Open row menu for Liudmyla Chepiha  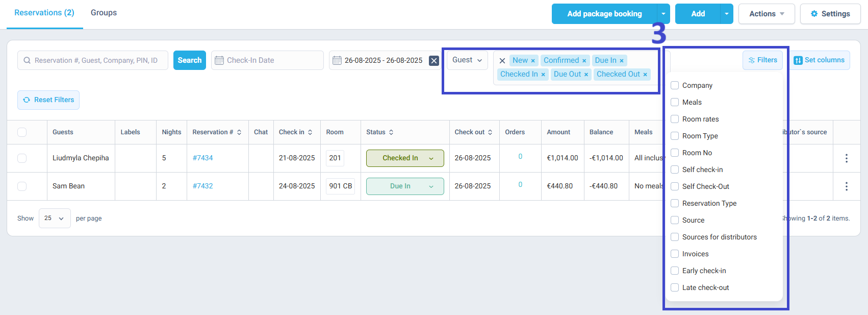coord(847,158)
